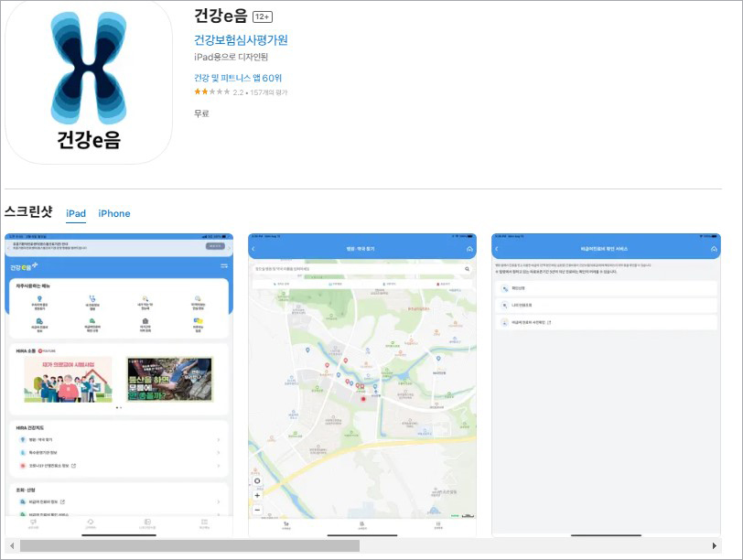The height and width of the screenshot is (560, 743).
Task: Click the 건강e음 app title text
Action: [221, 16]
